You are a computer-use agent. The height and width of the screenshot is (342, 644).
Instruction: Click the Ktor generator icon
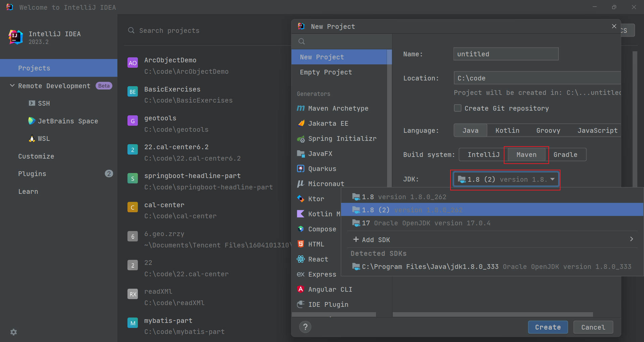[301, 199]
